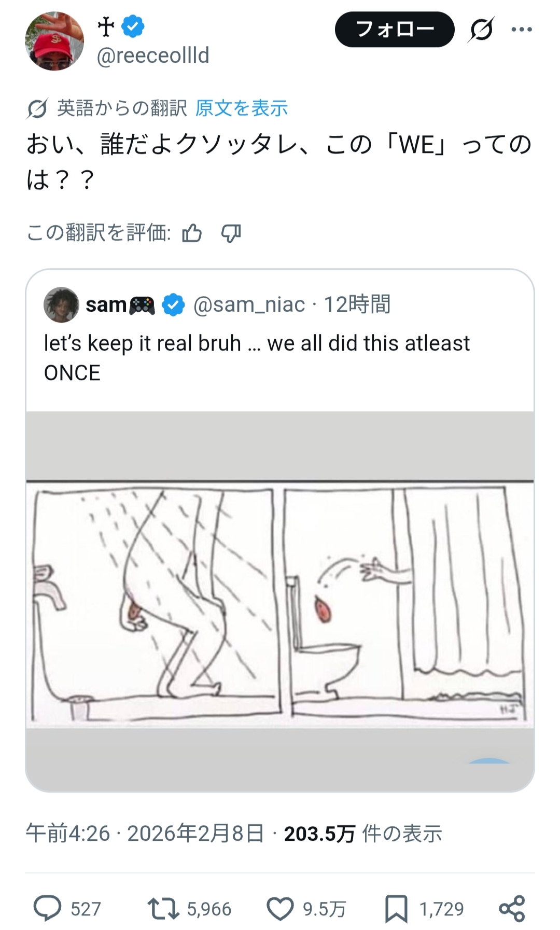Screen dimensions: 560x930
Task: Open reeceollld's profile picture
Action: (x=54, y=40)
